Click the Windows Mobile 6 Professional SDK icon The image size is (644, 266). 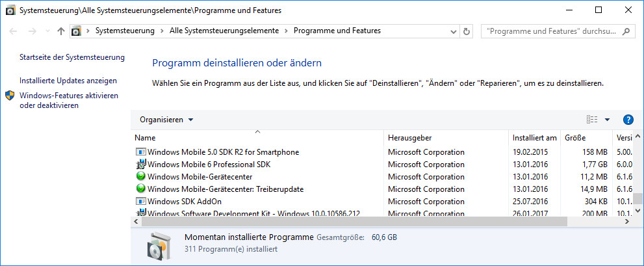coord(141,165)
